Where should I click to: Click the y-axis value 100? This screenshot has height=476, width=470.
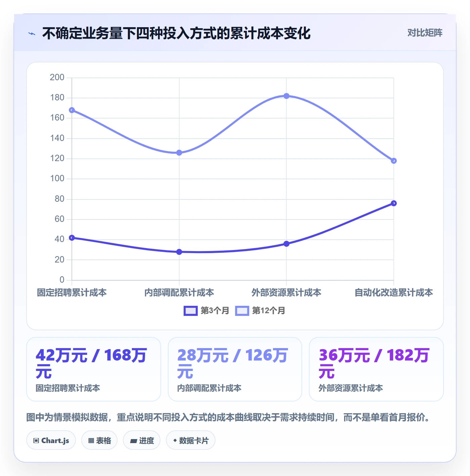[x=57, y=179]
